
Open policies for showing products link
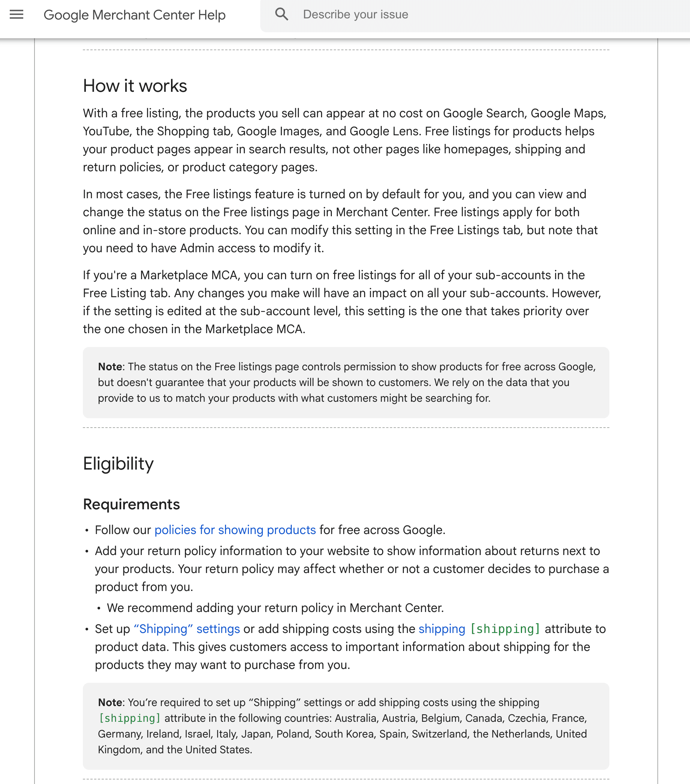235,530
